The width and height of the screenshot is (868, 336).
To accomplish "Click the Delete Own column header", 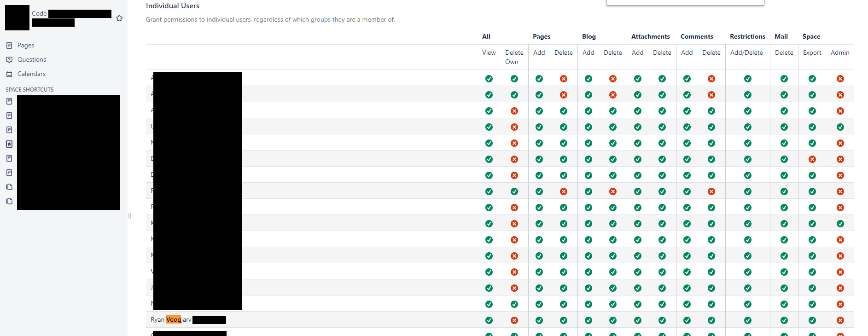I will pyautogui.click(x=514, y=57).
